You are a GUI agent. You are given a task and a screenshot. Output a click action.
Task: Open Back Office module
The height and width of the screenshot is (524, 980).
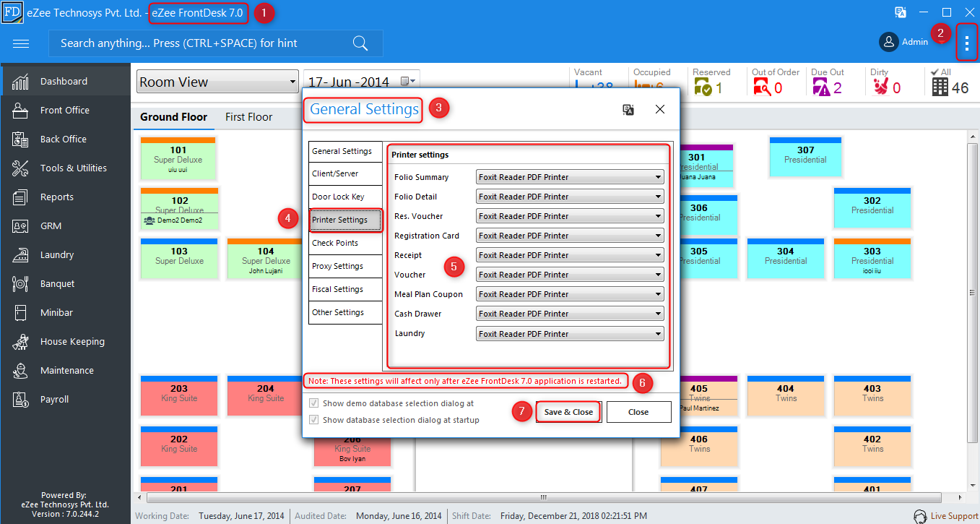pyautogui.click(x=66, y=139)
